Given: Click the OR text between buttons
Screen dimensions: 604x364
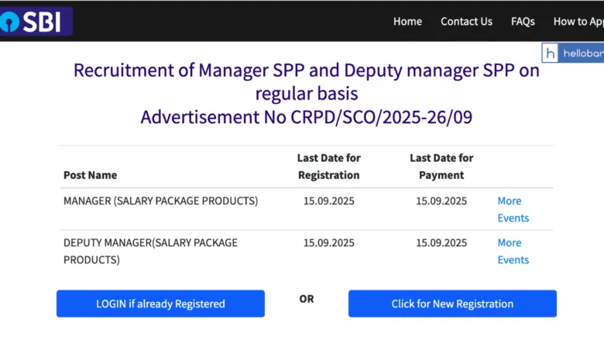Looking at the screenshot, I should point(307,299).
